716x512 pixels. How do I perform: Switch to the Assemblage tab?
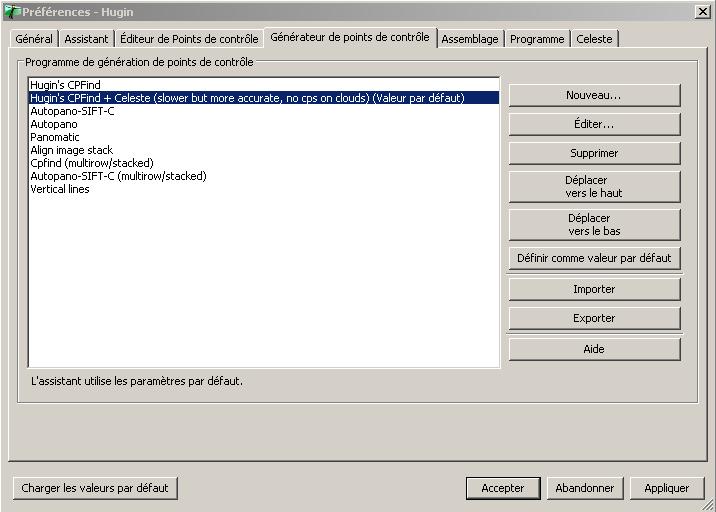[470, 39]
